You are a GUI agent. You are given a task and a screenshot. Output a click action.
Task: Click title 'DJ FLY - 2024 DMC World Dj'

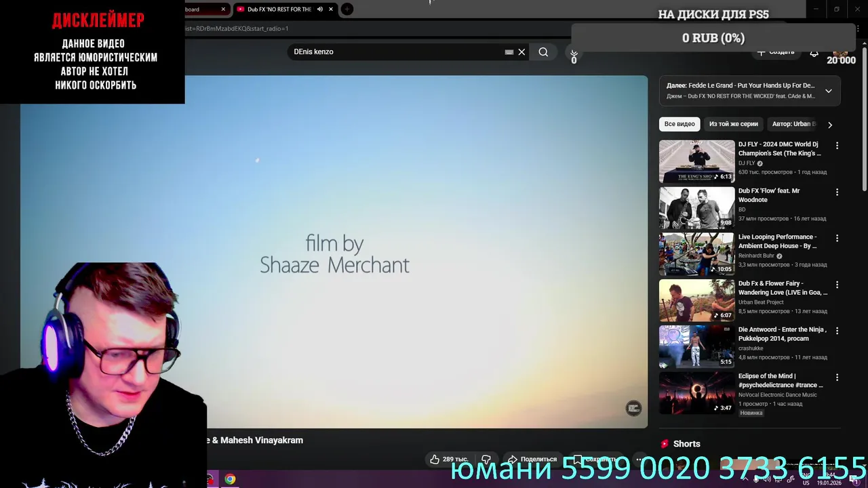point(780,148)
